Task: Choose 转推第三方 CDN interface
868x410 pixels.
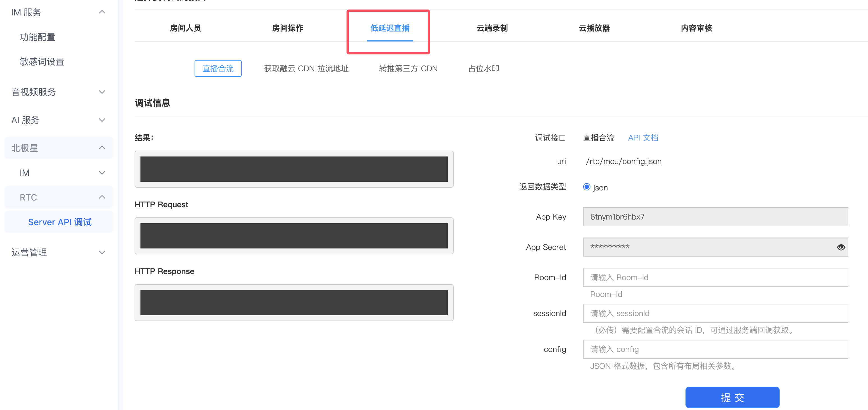Action: click(x=408, y=68)
